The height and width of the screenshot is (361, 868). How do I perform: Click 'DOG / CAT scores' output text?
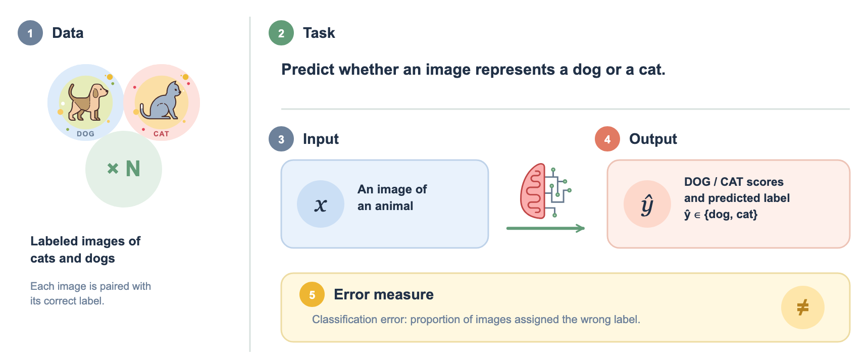tap(734, 182)
